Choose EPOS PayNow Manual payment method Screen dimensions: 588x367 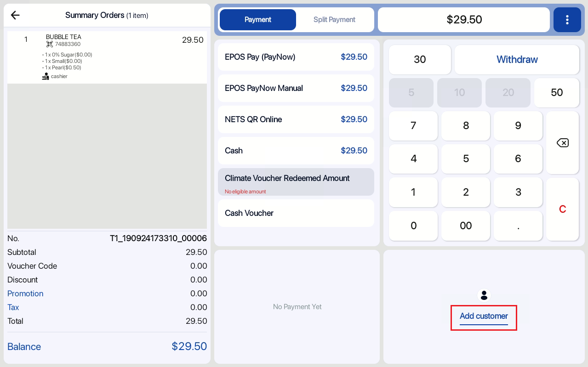coord(296,88)
